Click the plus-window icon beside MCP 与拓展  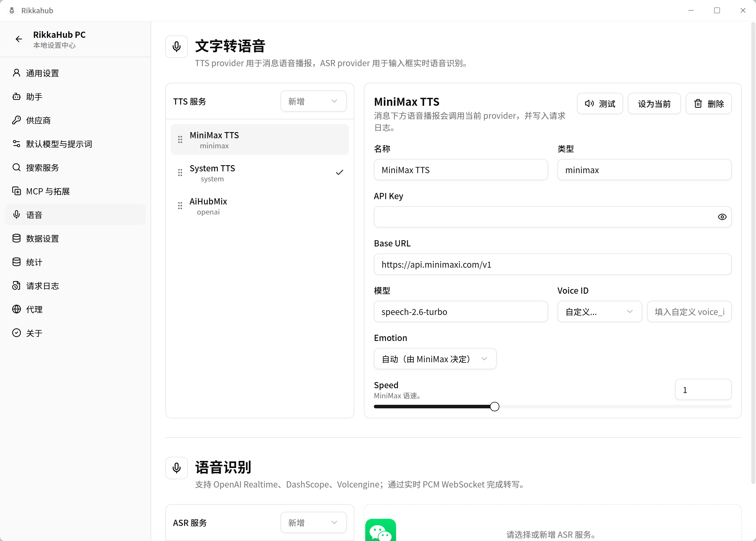point(16,191)
